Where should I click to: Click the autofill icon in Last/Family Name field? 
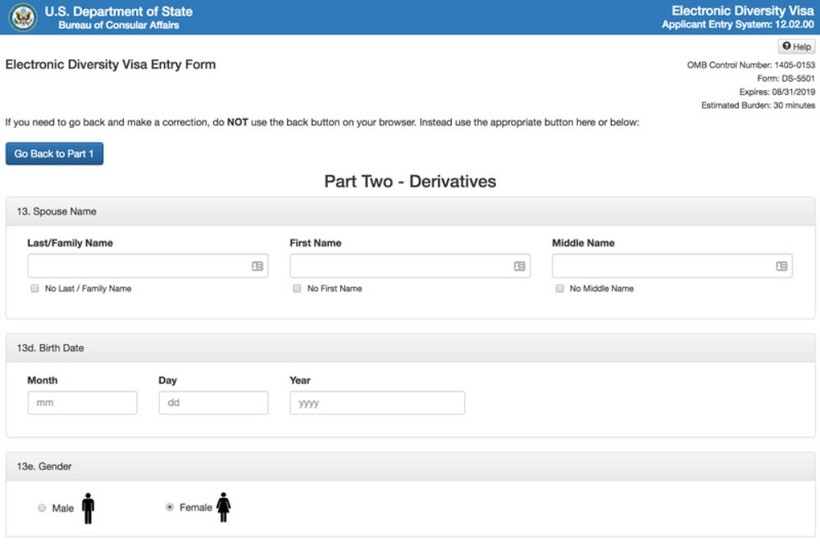257,266
